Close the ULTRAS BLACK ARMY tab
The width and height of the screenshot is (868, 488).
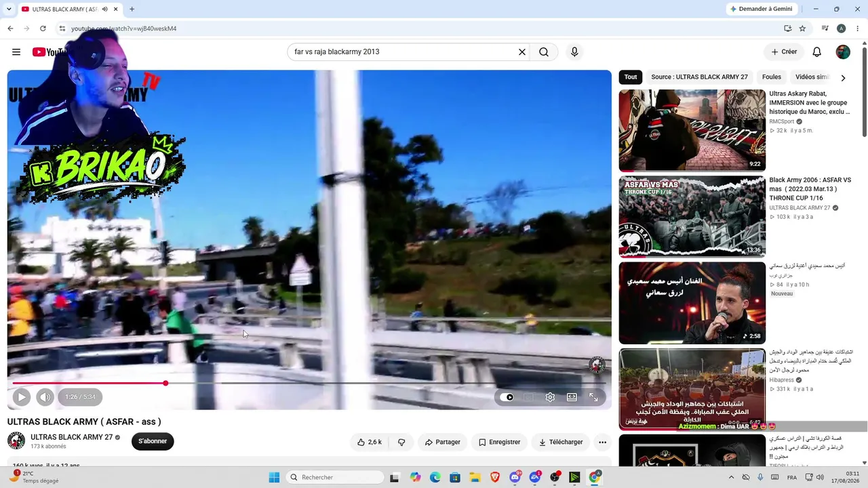tap(116, 9)
